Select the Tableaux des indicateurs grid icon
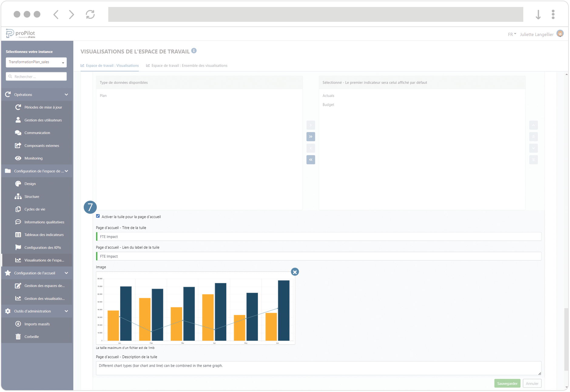The width and height of the screenshot is (570, 392). coord(18,234)
